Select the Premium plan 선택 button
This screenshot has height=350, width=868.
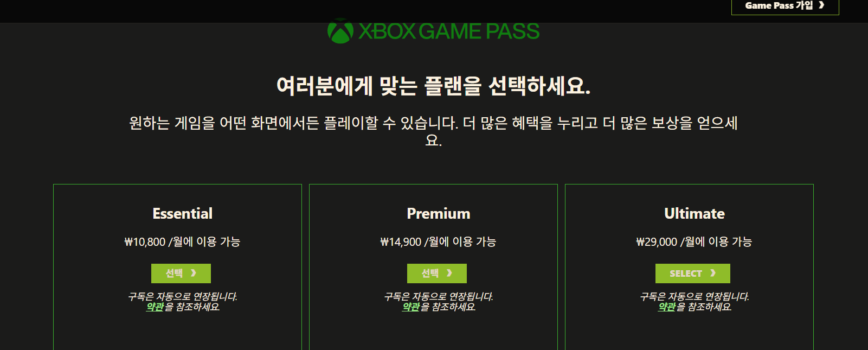click(x=437, y=273)
